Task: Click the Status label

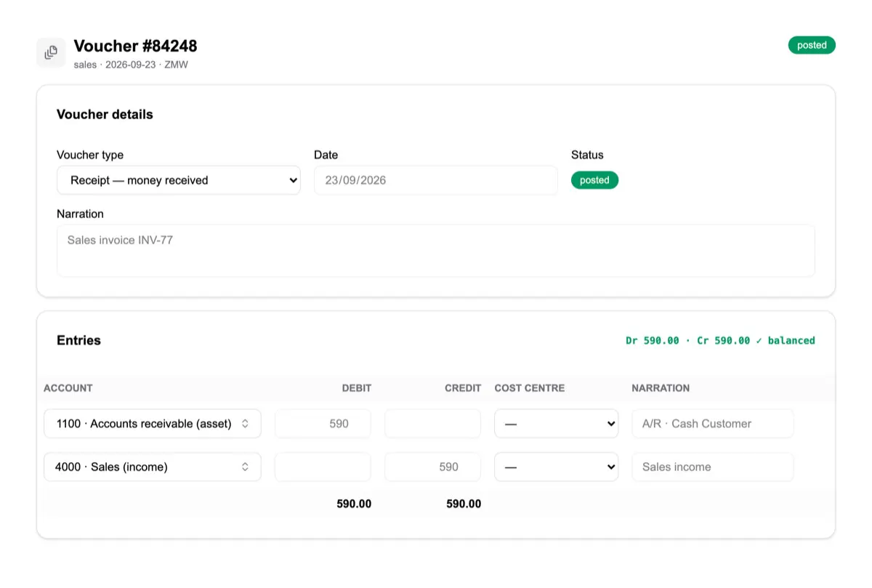Action: coord(587,155)
